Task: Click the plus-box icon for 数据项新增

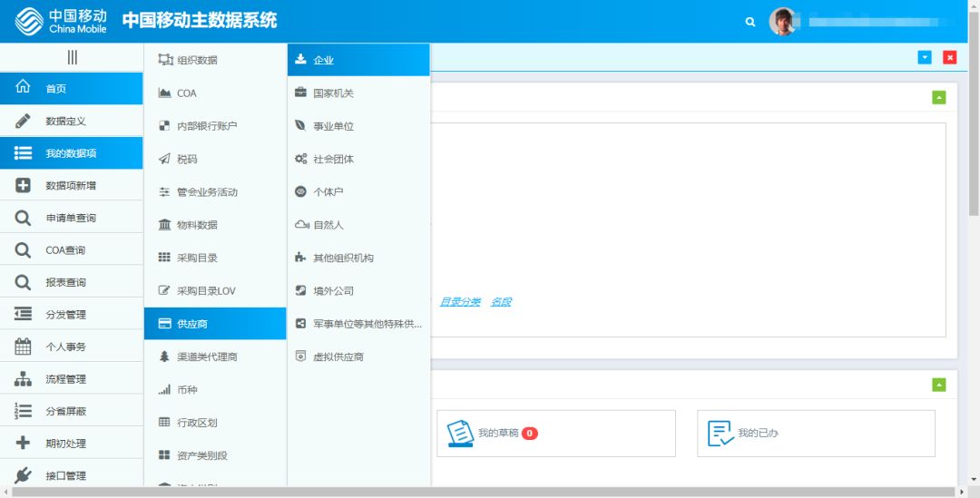Action: 24,185
